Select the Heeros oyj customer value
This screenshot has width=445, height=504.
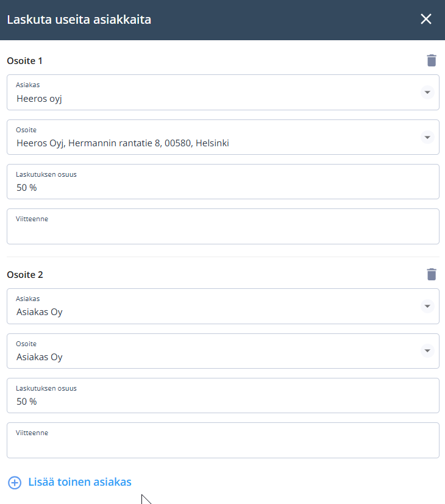(39, 99)
